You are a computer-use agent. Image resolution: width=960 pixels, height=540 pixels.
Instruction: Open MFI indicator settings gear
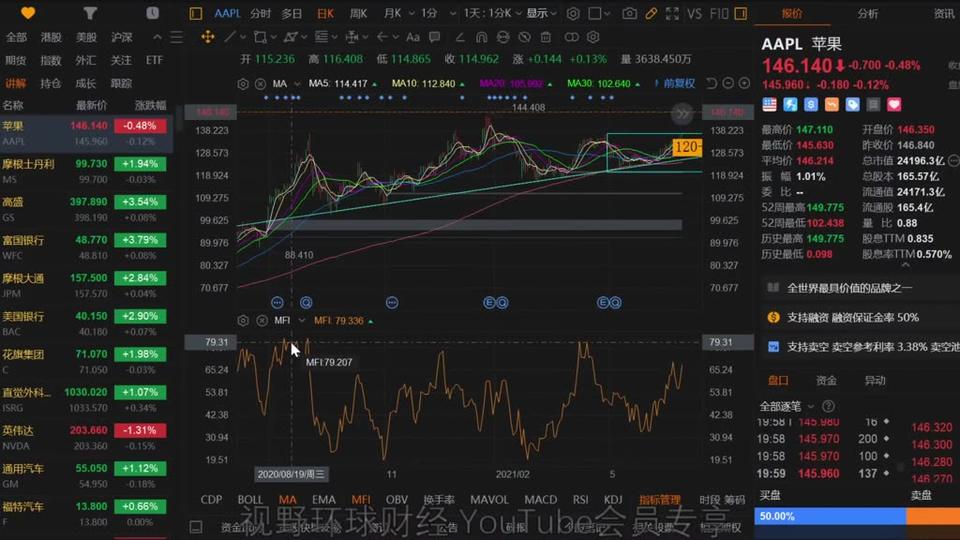243,321
